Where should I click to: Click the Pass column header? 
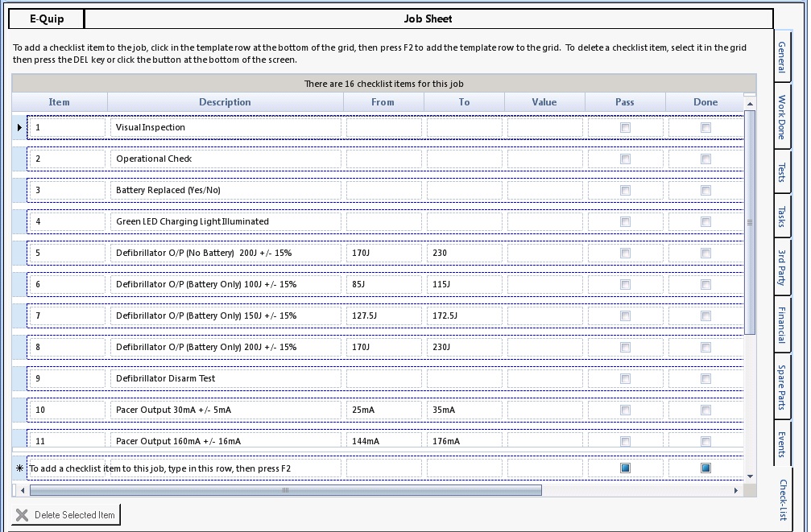tap(625, 102)
